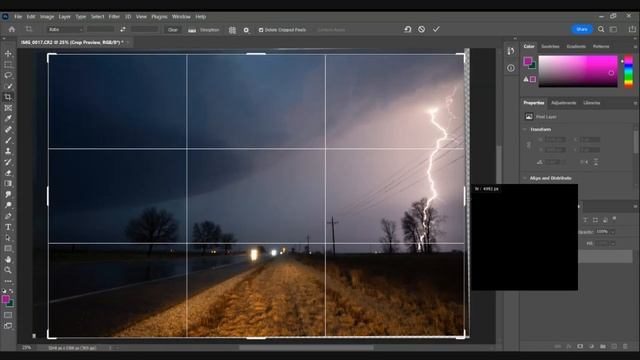This screenshot has width=640, height=360.
Task: Select the Move tool
Action: 8,54
